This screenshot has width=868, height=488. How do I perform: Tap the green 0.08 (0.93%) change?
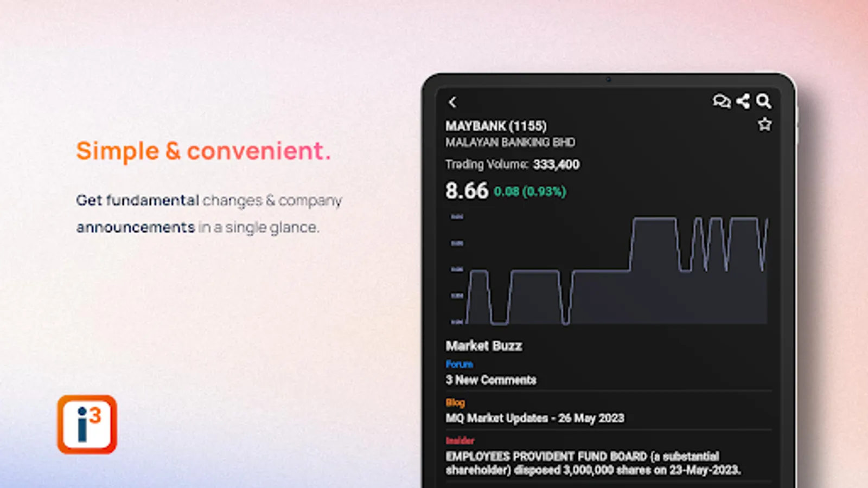pos(529,191)
